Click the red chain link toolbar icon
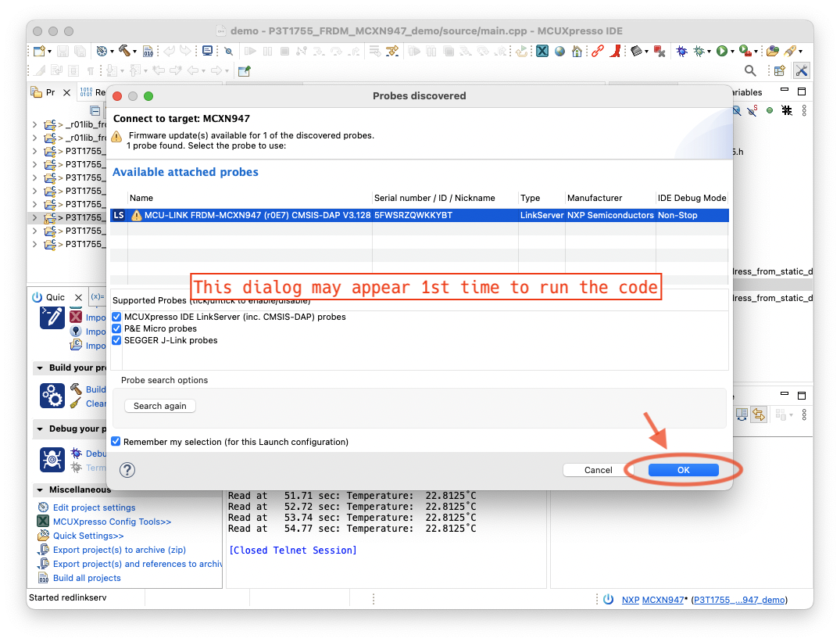 pos(597,51)
